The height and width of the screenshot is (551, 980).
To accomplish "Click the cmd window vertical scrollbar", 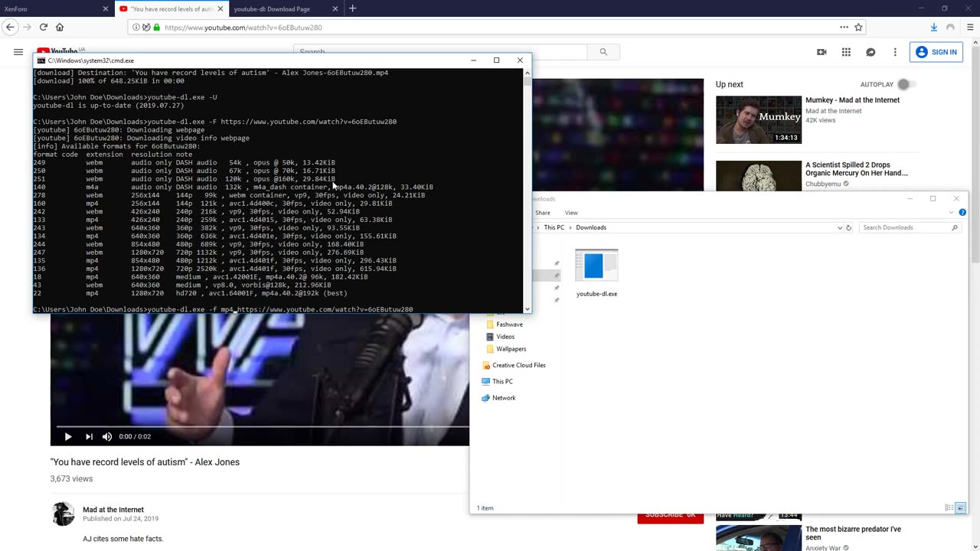I will point(527,190).
